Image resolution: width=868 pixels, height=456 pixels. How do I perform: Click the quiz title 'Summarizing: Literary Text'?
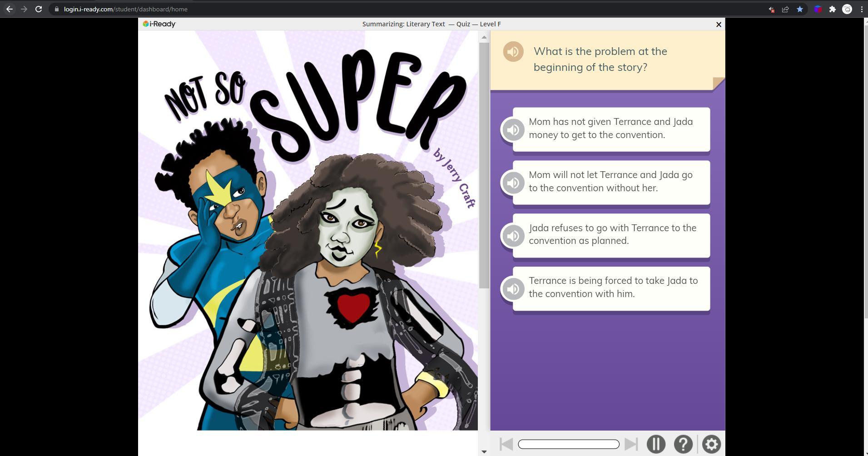[x=403, y=24]
